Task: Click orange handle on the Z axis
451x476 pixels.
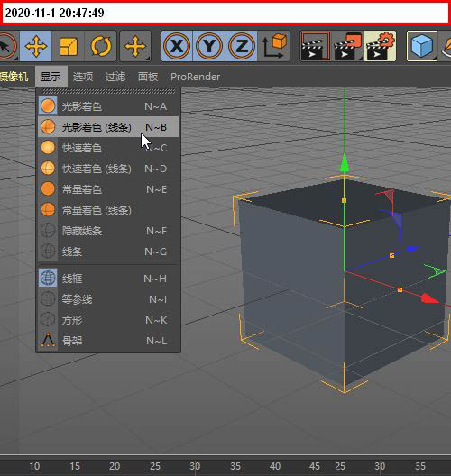Action: (x=391, y=256)
